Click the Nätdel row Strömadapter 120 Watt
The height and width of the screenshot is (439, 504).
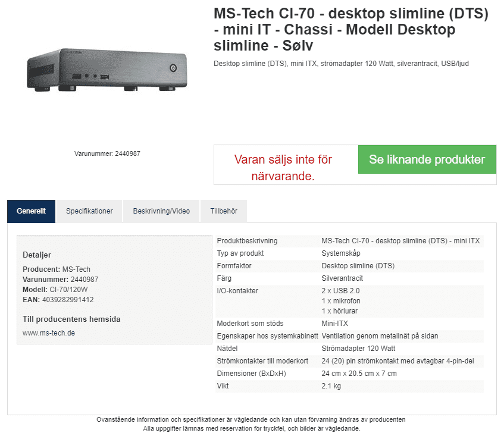coord(349,349)
